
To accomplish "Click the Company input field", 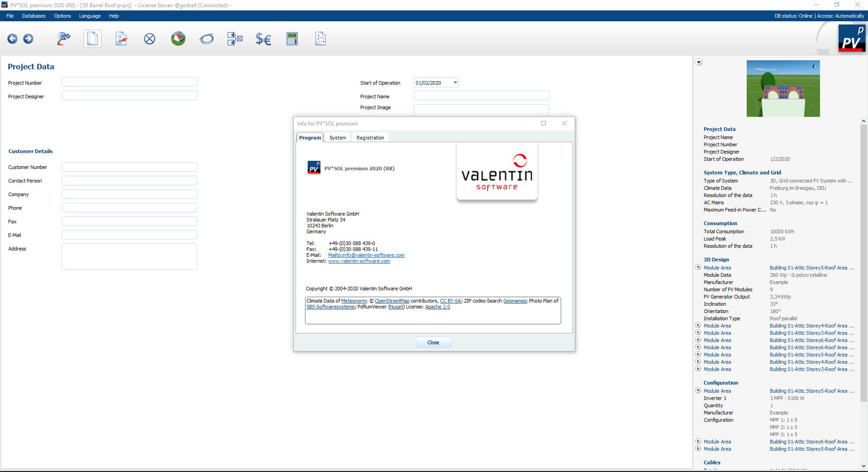I will [x=129, y=194].
